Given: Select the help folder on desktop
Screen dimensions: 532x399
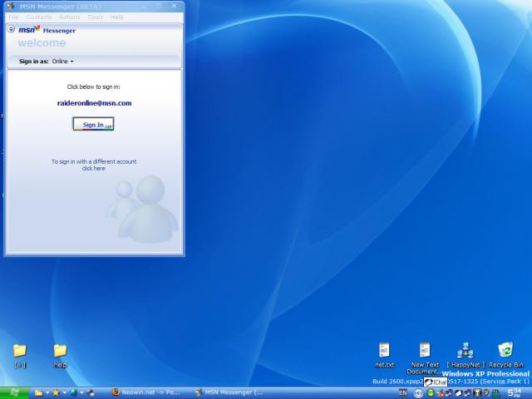Looking at the screenshot, I should point(60,357).
